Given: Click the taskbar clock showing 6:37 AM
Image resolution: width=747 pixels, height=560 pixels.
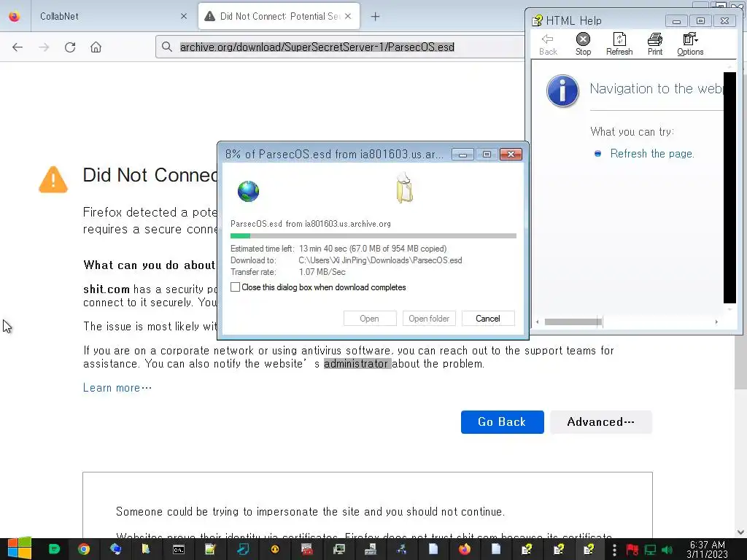Looking at the screenshot, I should 708,550.
